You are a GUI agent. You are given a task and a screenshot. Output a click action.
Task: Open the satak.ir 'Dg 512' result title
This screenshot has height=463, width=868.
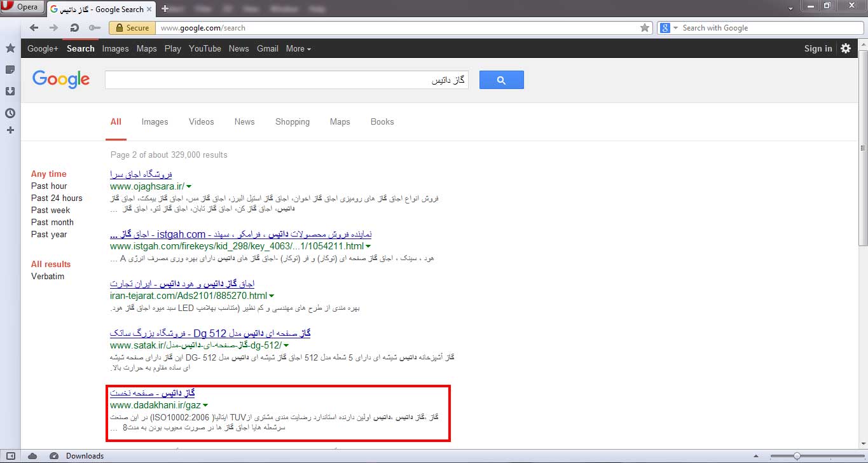click(x=210, y=333)
